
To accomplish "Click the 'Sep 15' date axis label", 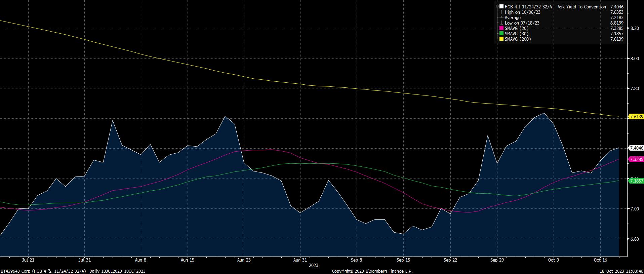I will point(403,260).
